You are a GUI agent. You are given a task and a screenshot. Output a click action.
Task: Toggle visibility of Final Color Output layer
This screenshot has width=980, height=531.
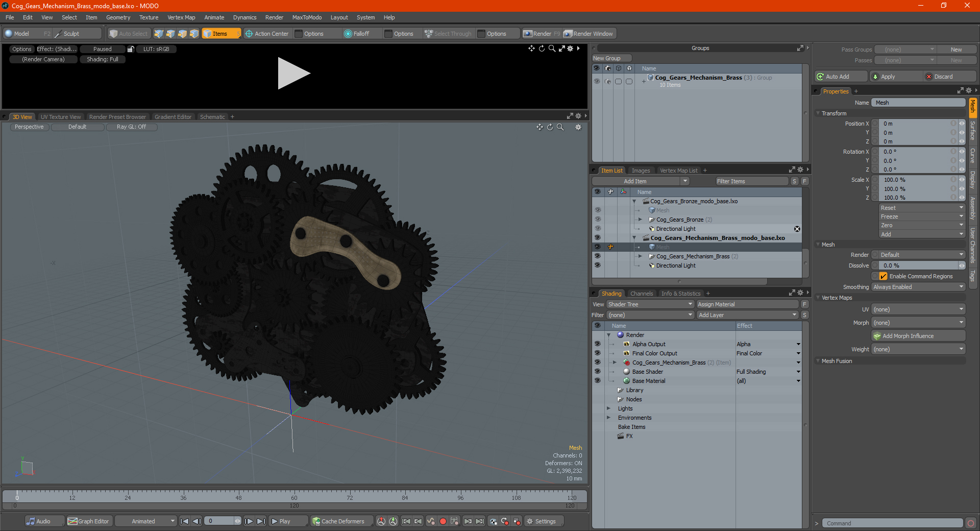coord(597,353)
